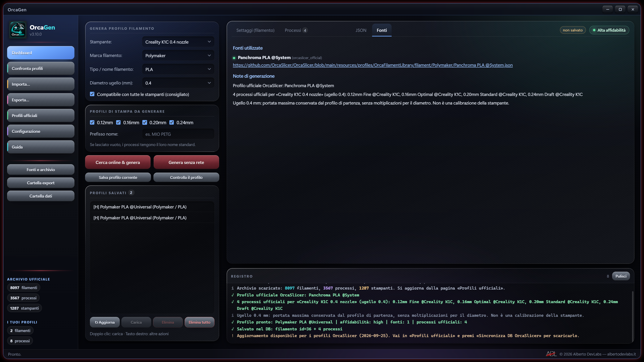Open Confronta profili page
The width and height of the screenshot is (644, 362).
[x=41, y=69]
